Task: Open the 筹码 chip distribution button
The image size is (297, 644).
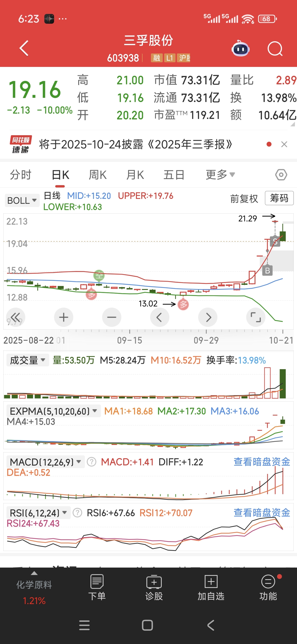Action: 279,198
